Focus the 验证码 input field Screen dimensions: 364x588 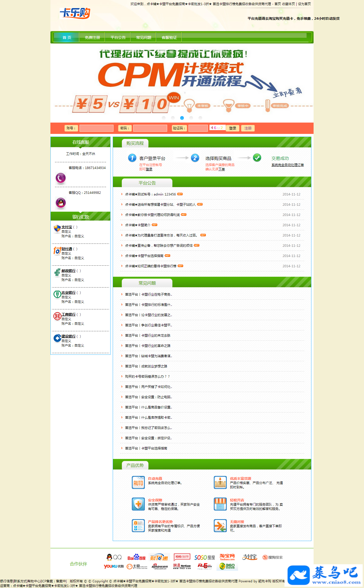coord(198,128)
